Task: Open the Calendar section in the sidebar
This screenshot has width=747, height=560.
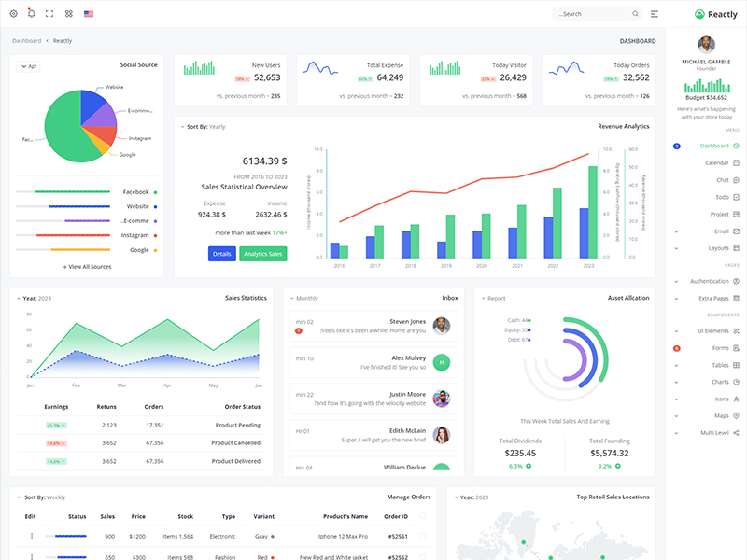Action: (x=719, y=161)
